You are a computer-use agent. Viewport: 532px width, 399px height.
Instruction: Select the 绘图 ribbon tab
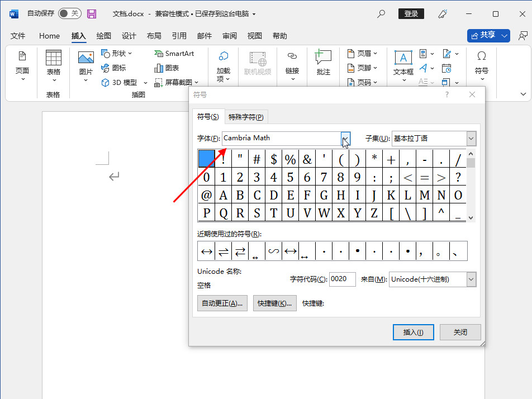tap(103, 36)
